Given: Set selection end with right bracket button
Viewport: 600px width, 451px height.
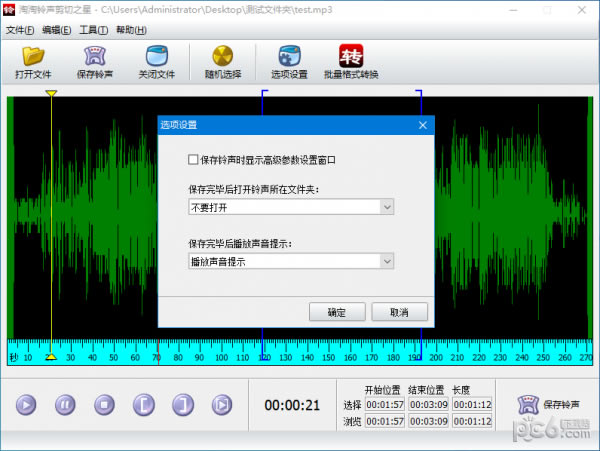Looking at the screenshot, I should click(x=183, y=405).
